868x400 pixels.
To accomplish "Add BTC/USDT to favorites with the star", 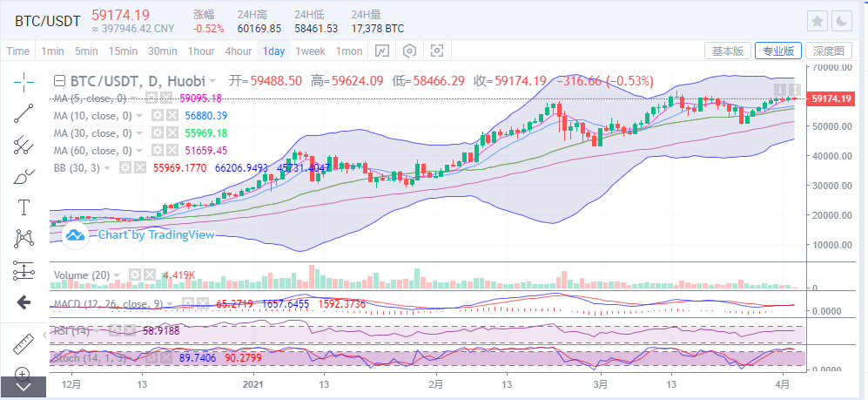I will (x=818, y=21).
